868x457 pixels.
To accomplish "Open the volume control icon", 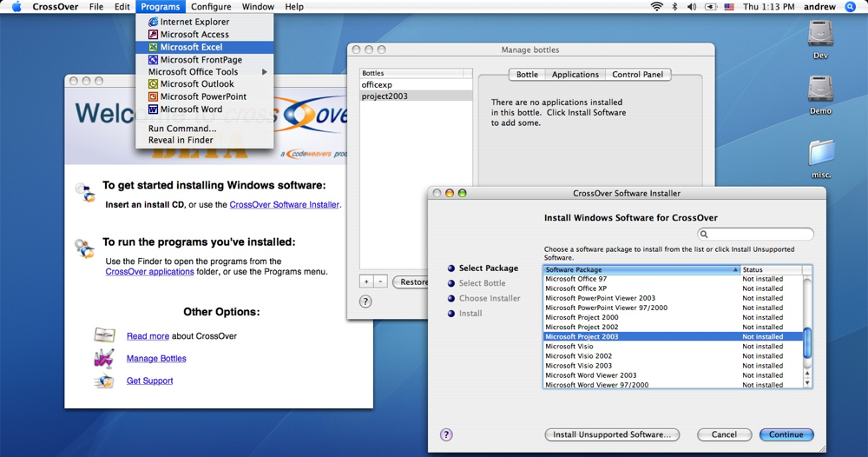I will [x=692, y=7].
